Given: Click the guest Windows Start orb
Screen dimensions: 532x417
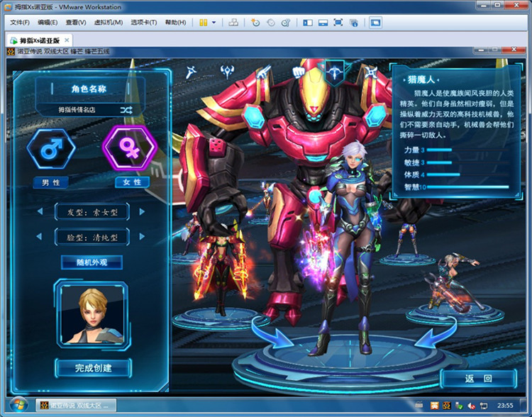Looking at the screenshot, I should 19,406.
